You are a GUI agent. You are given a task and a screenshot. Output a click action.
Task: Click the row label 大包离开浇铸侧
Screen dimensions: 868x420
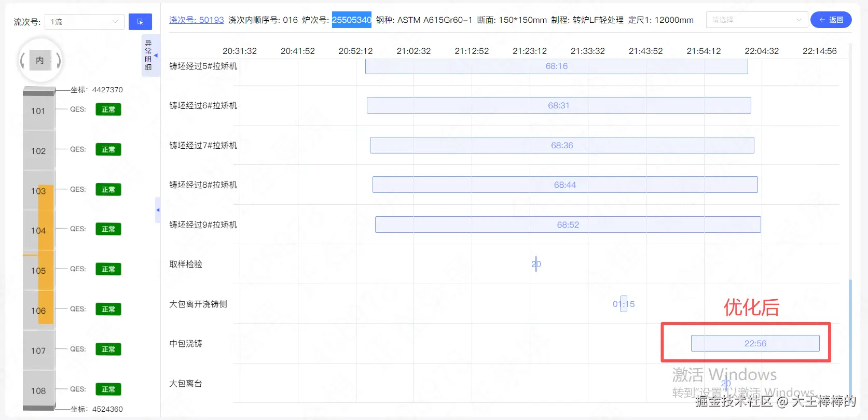click(198, 304)
